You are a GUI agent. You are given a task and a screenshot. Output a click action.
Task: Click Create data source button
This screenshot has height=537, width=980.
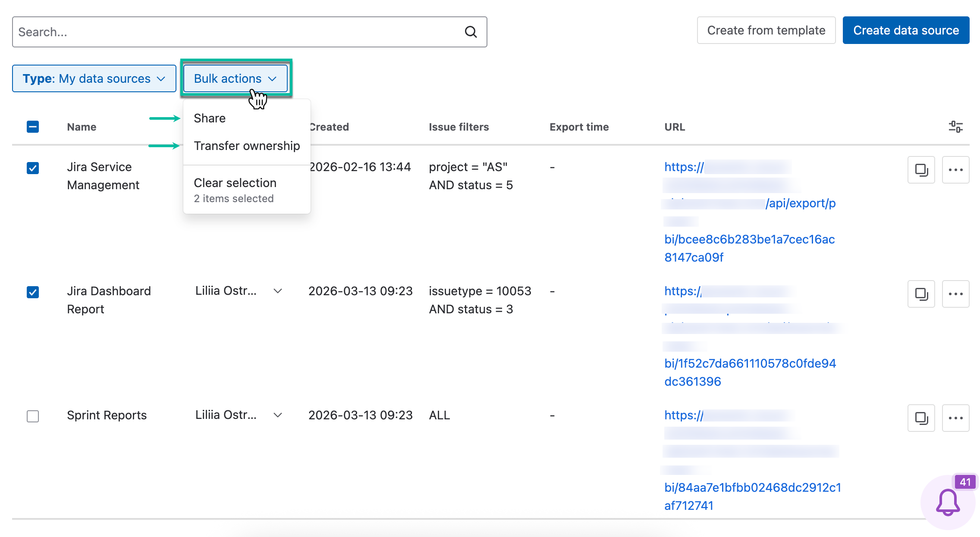[906, 30]
